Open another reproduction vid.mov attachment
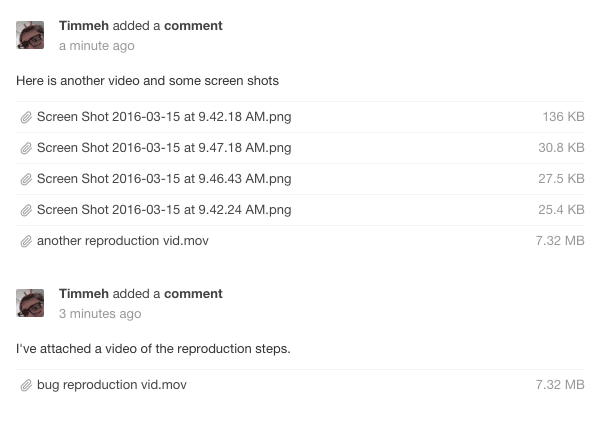Viewport: 614px width, 423px height. [122, 241]
